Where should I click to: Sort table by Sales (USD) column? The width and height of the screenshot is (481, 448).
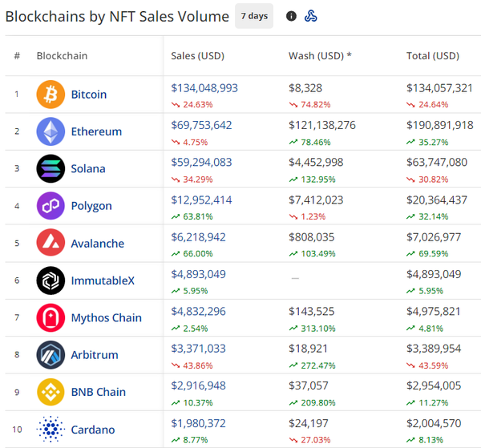[197, 56]
